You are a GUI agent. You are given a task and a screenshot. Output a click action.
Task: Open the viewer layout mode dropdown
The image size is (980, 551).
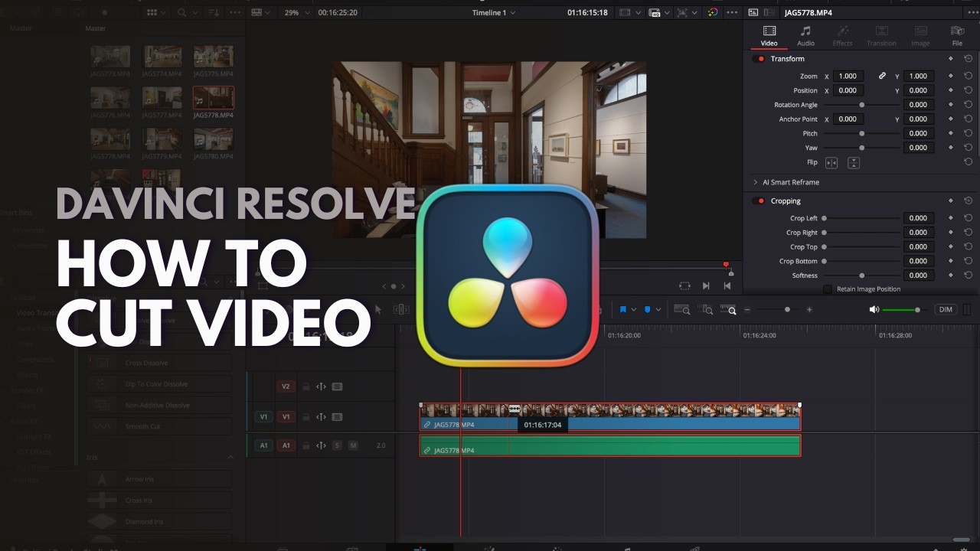260,12
